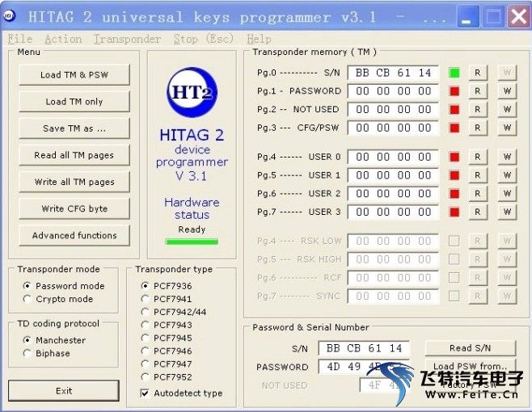Click Pg.7 USER 3 hex field
532x412 pixels.
point(393,212)
